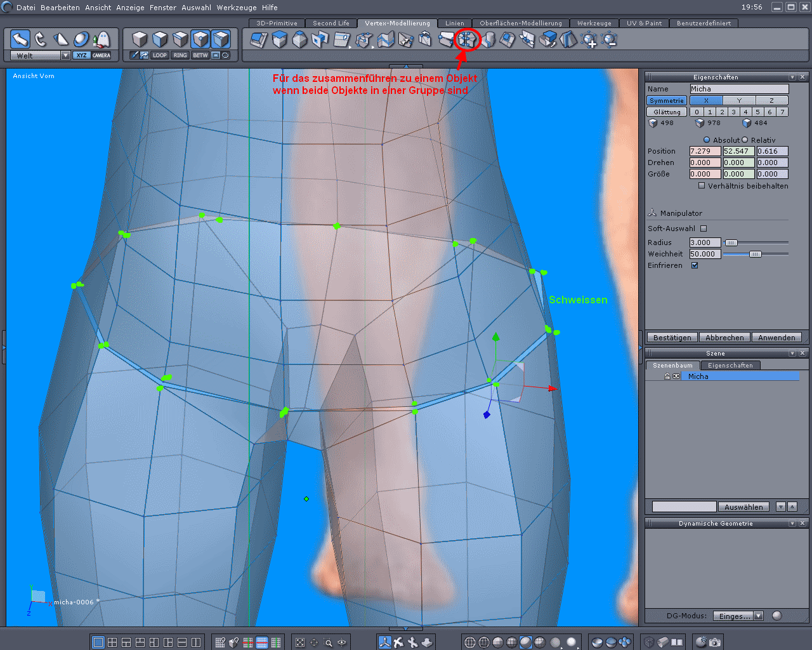Select the Micha item in scene tree

point(698,376)
